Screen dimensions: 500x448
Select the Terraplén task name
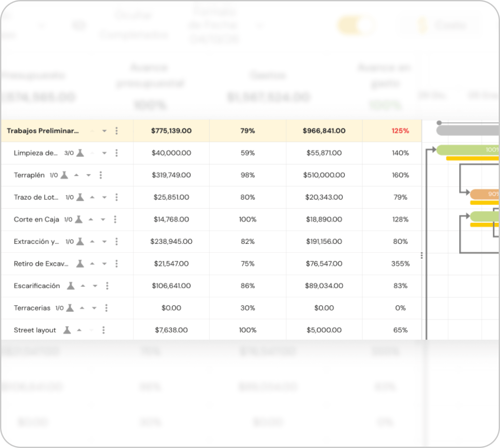[29, 175]
